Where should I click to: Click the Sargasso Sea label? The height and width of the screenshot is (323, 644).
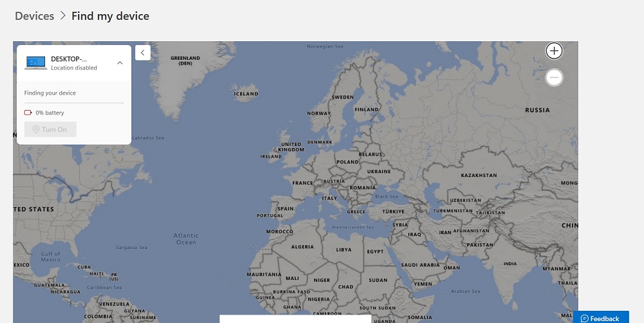coord(131,248)
